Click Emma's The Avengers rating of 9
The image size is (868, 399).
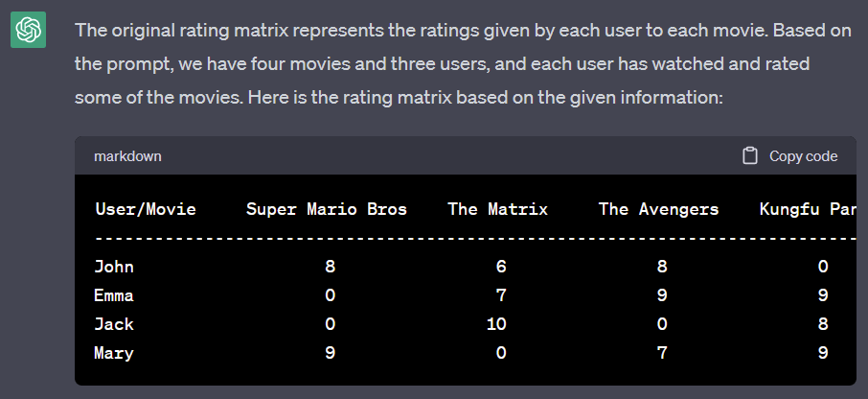[x=662, y=295]
